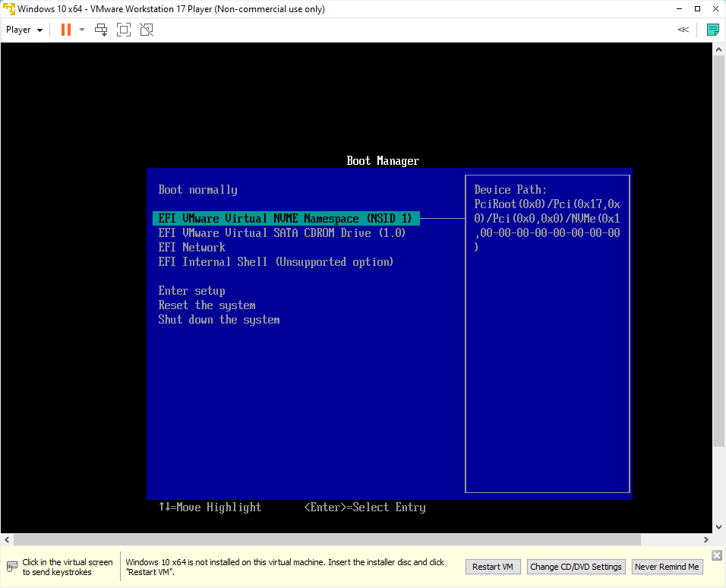Choose Shut down the system option

click(219, 320)
